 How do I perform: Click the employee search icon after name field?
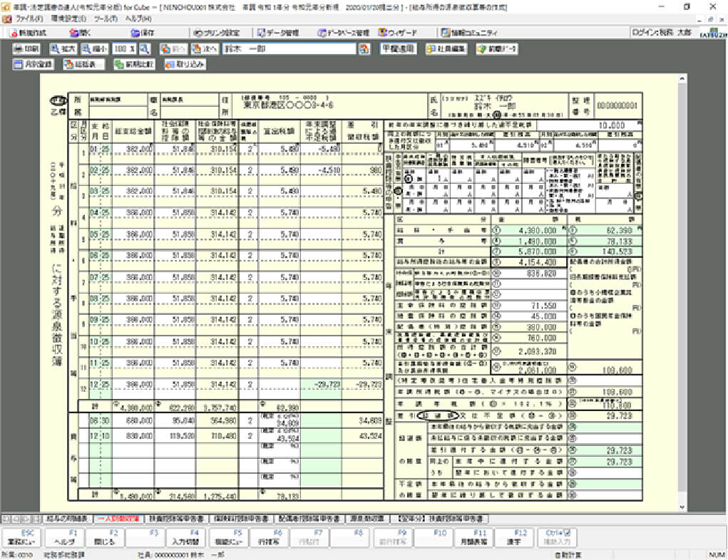point(364,48)
